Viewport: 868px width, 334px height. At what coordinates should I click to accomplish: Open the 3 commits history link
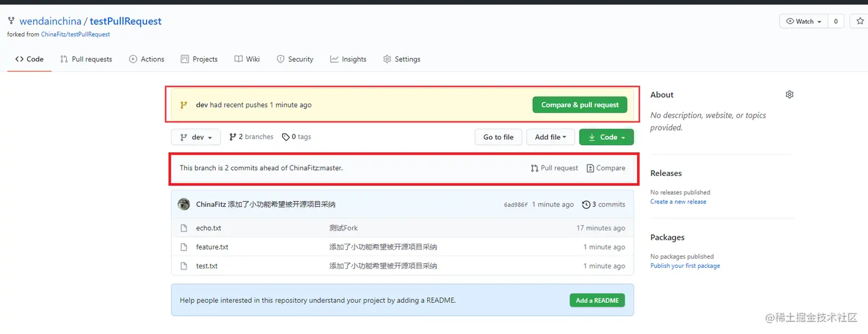(x=603, y=205)
